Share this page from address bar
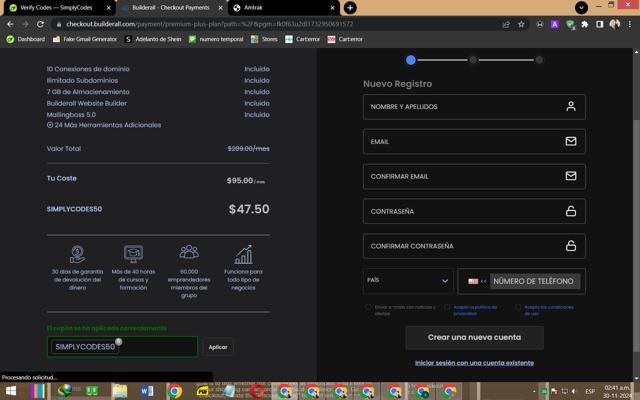This screenshot has width=640, height=400. click(x=506, y=24)
